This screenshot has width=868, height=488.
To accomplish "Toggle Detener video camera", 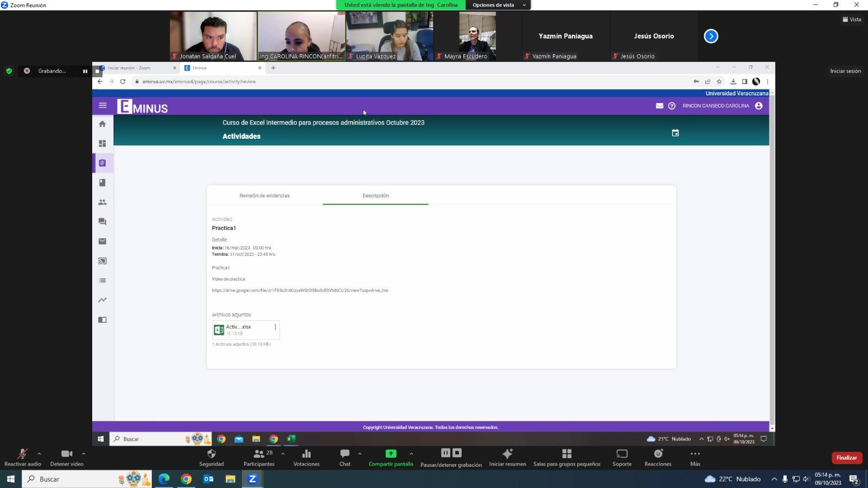I will pos(67,454).
